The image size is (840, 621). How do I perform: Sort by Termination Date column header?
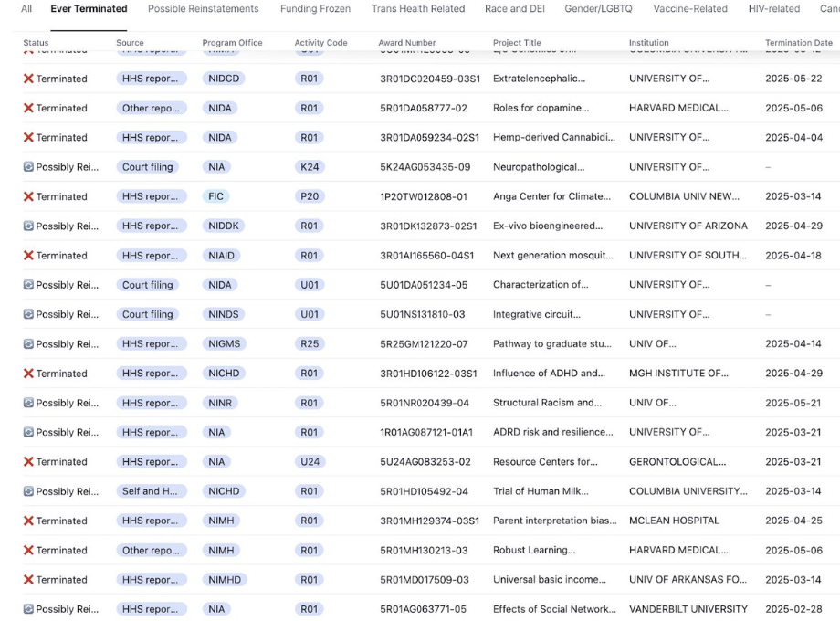[x=799, y=43]
